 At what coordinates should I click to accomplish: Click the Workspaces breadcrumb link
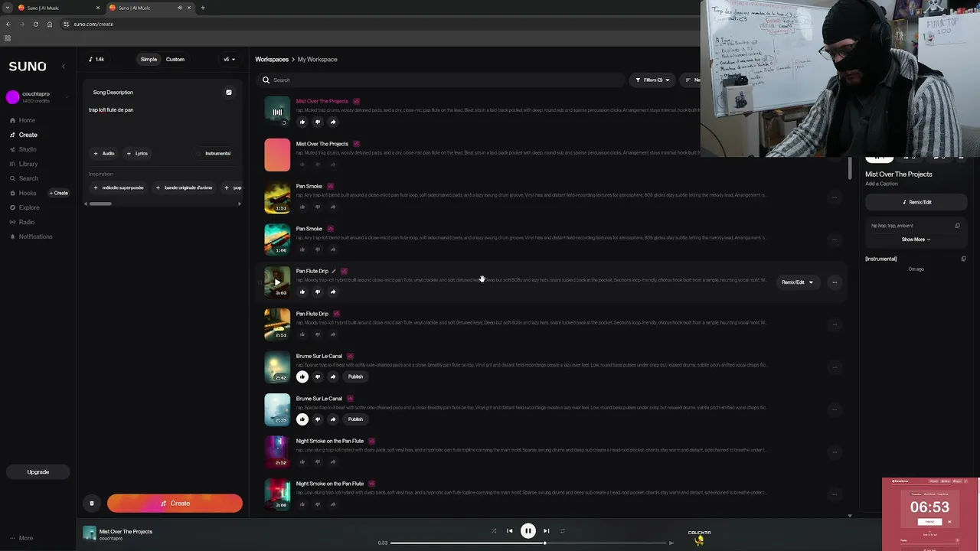click(x=272, y=59)
